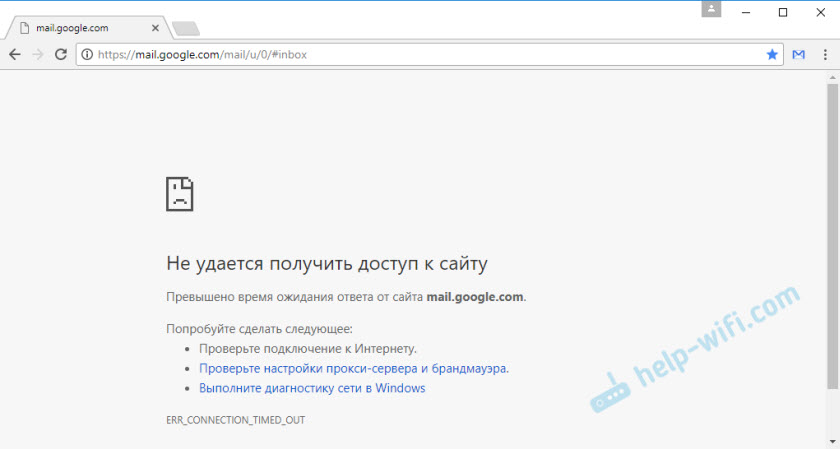
Task: View site information icon in address bar
Action: click(x=87, y=54)
